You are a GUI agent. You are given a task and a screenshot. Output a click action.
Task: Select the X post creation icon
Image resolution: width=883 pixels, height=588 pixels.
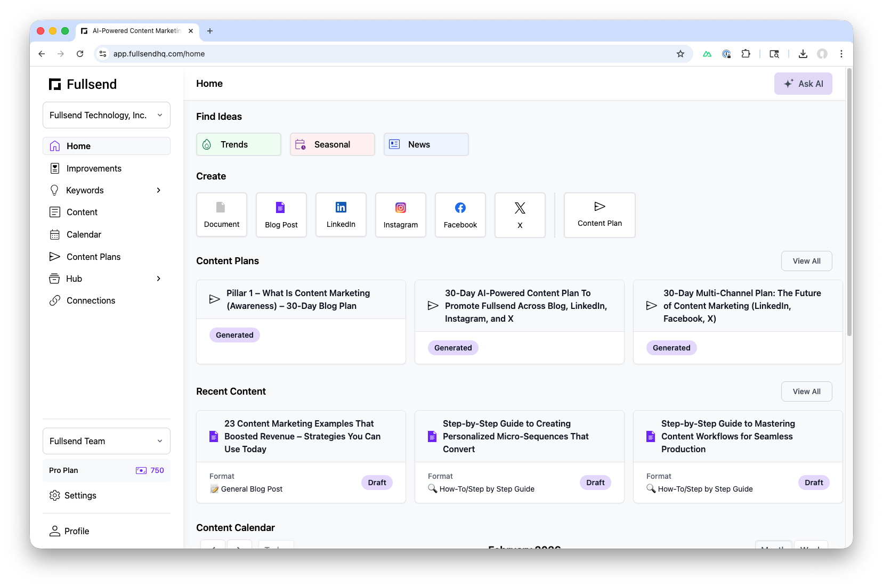tap(520, 215)
